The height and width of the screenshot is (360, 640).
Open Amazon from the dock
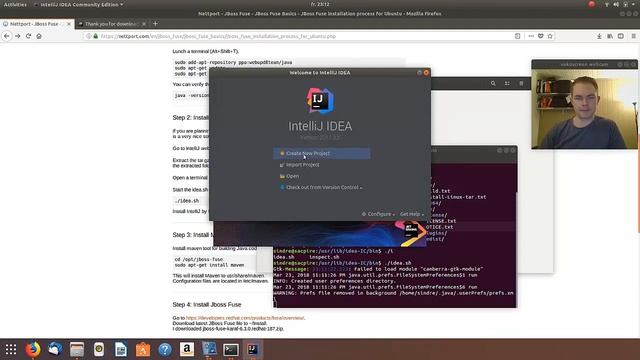coord(187,349)
